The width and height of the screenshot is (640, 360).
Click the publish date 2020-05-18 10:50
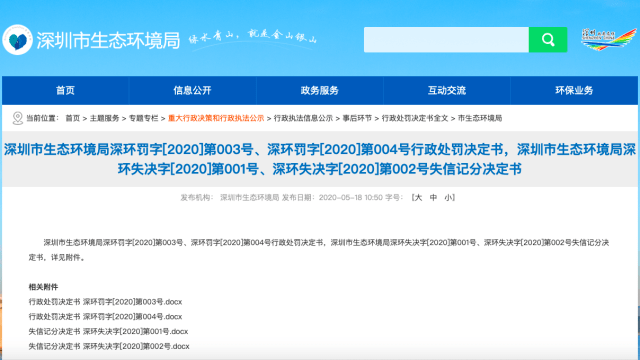tap(351, 198)
